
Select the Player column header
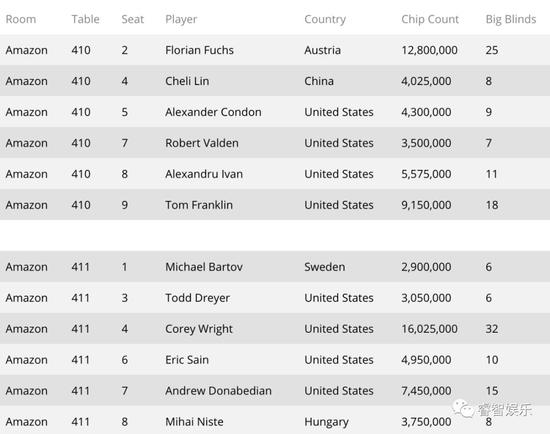point(181,19)
